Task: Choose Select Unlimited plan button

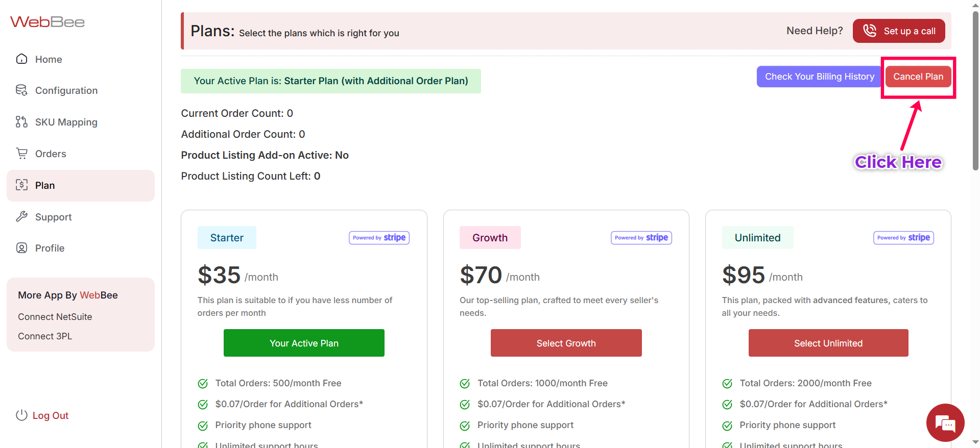Action: point(828,343)
